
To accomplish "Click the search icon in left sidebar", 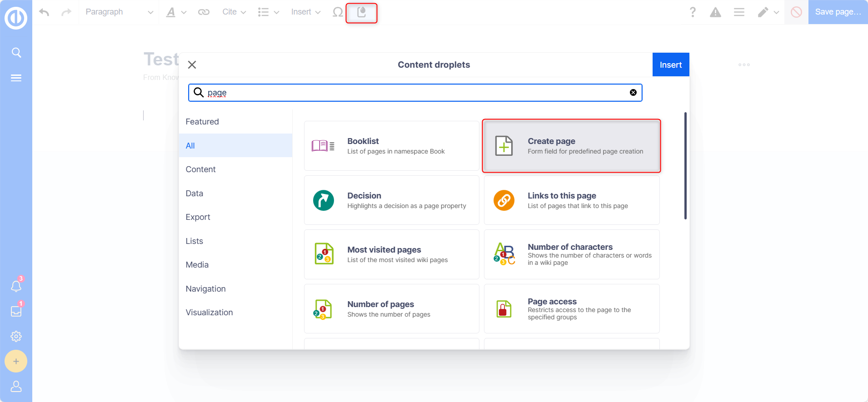I will click(16, 53).
